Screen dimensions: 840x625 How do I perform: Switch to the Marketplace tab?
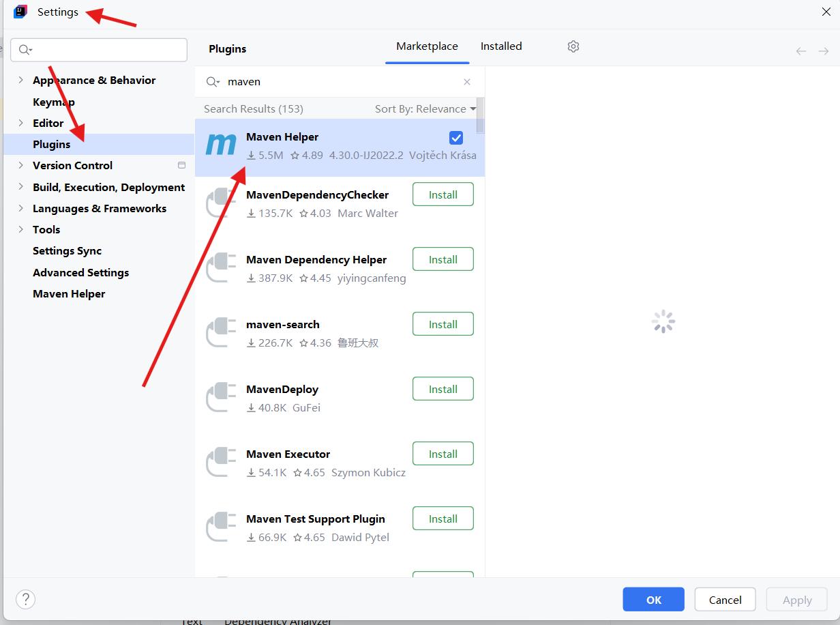pos(427,46)
